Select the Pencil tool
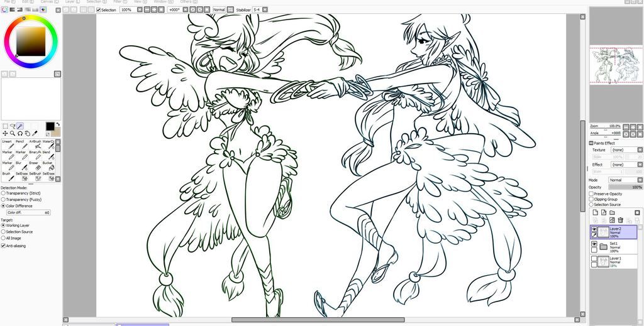Image resolution: width=644 pixels, height=326 pixels. [21, 146]
